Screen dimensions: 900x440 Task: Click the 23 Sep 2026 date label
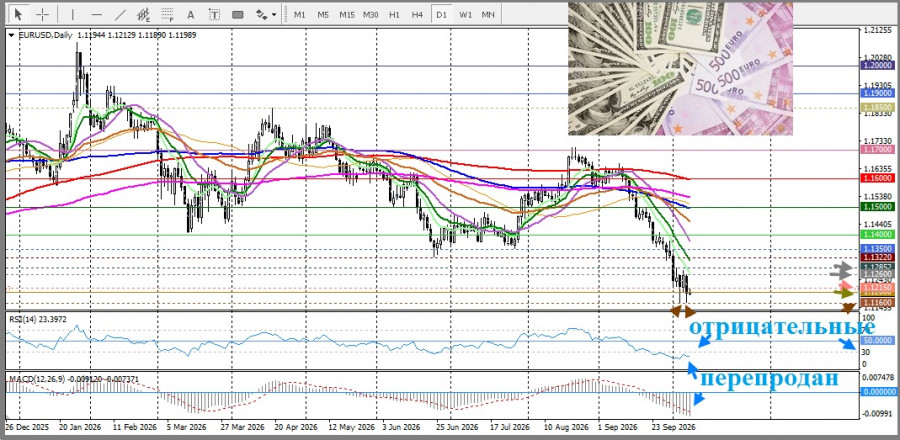point(673,428)
